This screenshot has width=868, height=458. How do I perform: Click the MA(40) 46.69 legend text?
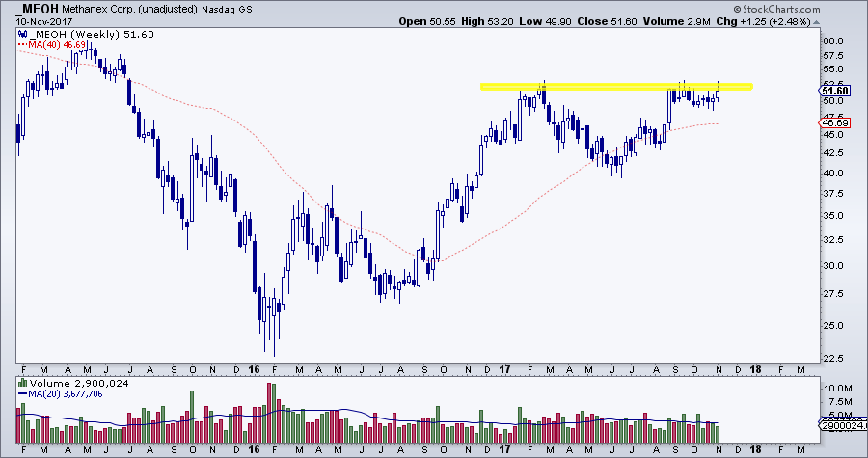coord(57,43)
